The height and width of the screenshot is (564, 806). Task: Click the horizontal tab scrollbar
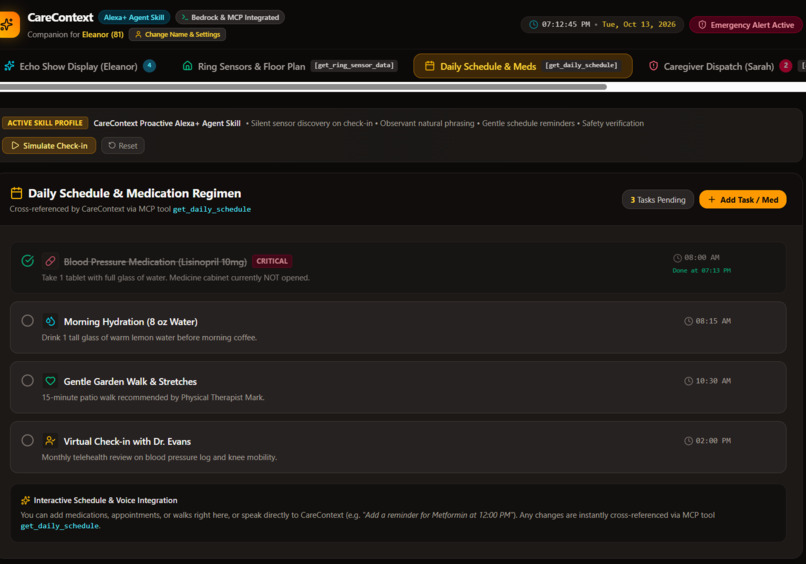click(303, 87)
